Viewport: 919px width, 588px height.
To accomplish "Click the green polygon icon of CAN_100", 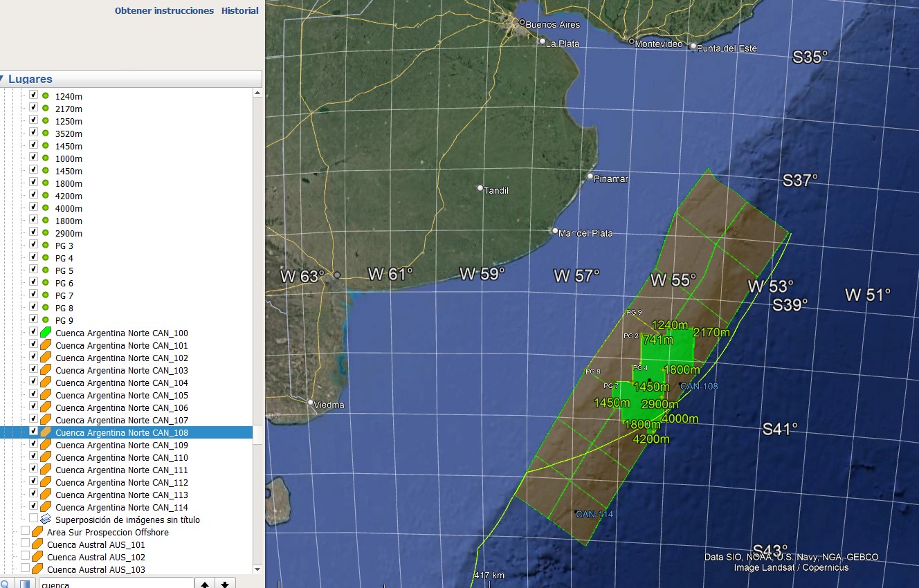I will tap(46, 333).
